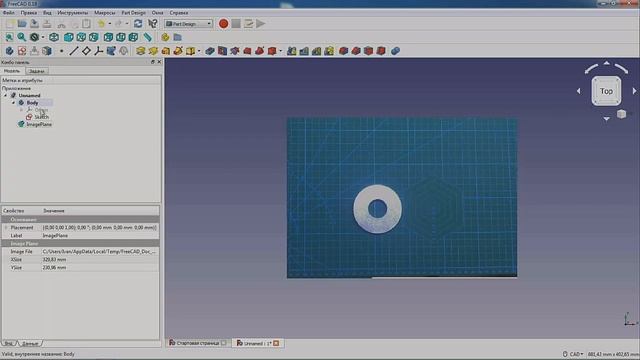Click the Image File path value

[x=100, y=252]
